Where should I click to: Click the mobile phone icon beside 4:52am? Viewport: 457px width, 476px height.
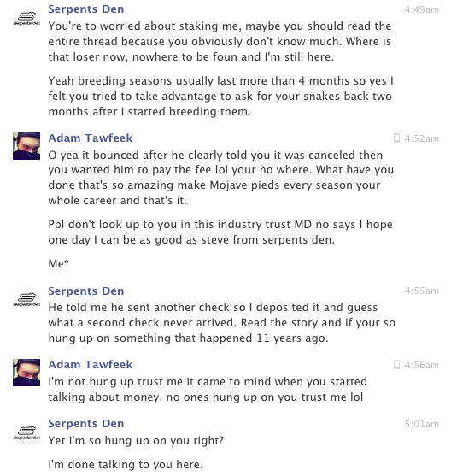pos(396,138)
